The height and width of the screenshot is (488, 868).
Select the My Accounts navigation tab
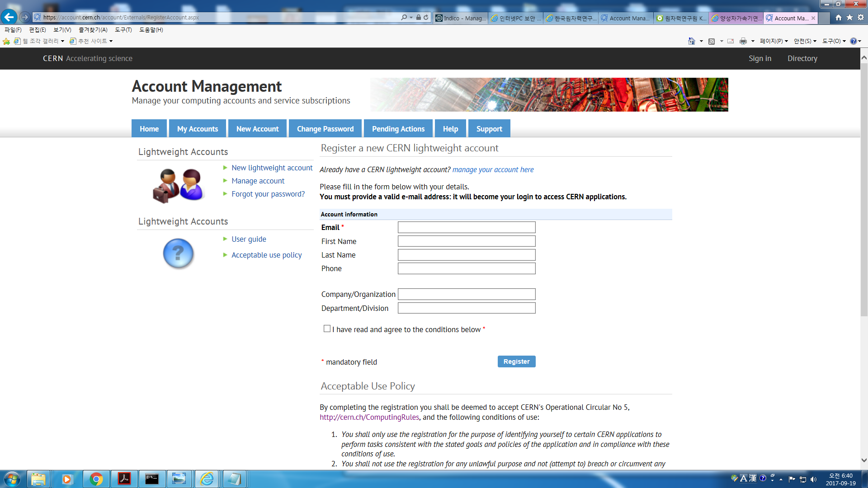198,129
